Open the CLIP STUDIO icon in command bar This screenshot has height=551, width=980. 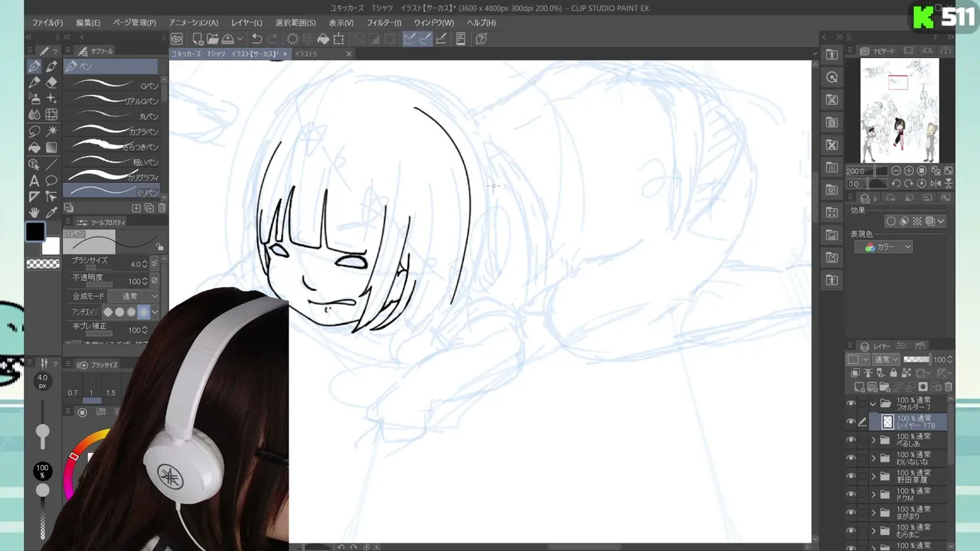pyautogui.click(x=177, y=39)
